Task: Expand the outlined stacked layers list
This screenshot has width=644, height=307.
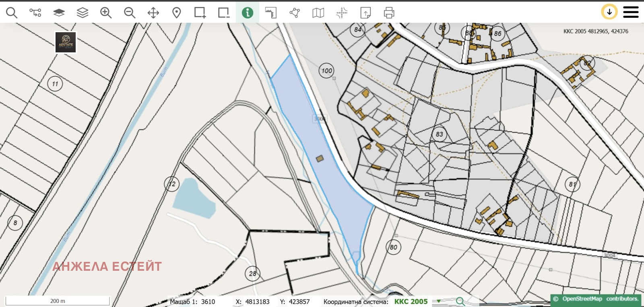Action: pos(83,13)
